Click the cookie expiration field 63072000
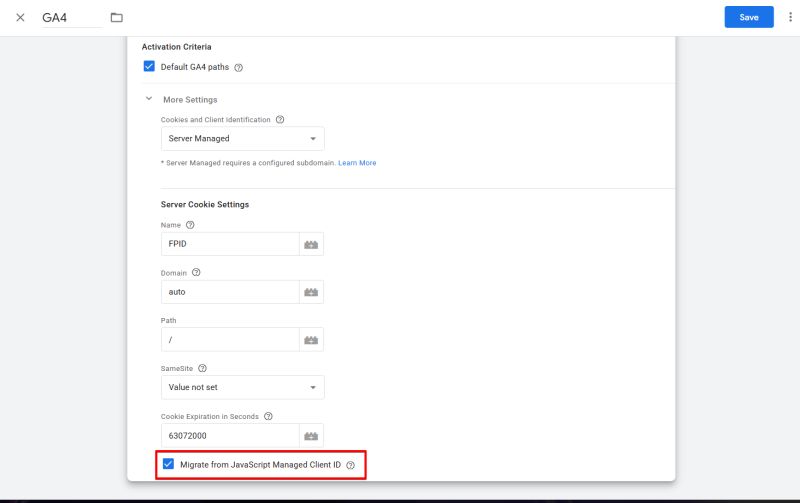Image resolution: width=800 pixels, height=503 pixels. coord(230,436)
